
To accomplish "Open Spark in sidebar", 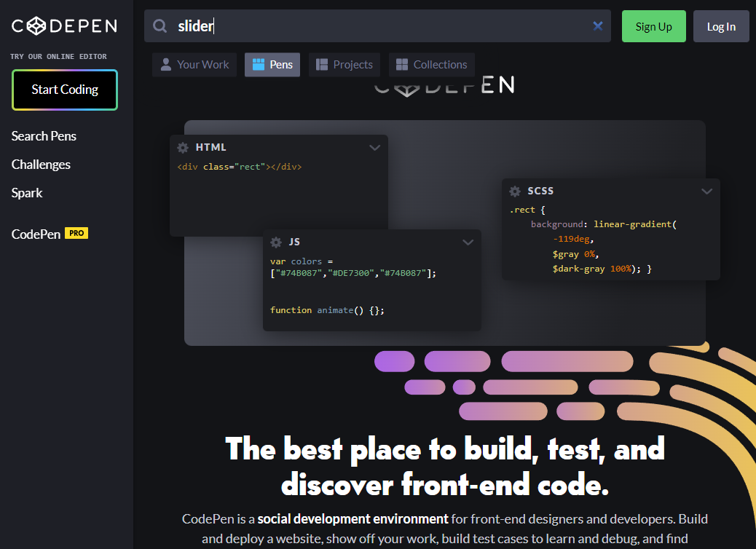I will click(x=27, y=193).
